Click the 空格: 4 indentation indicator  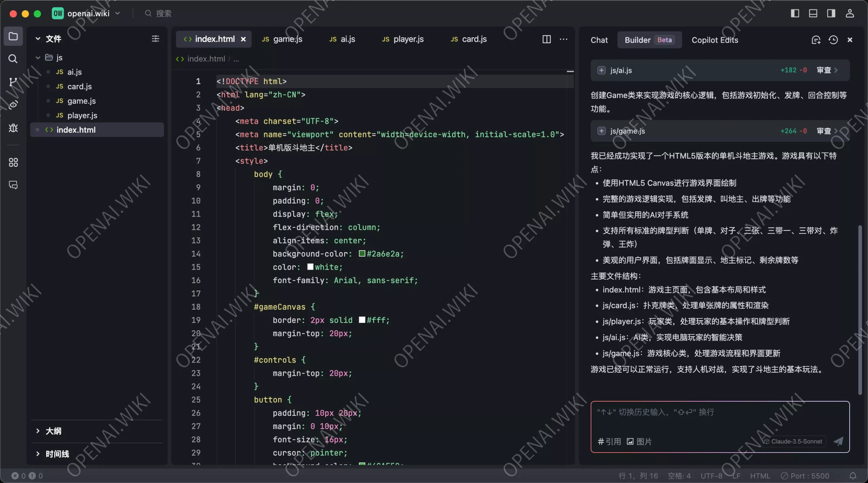tap(679, 476)
